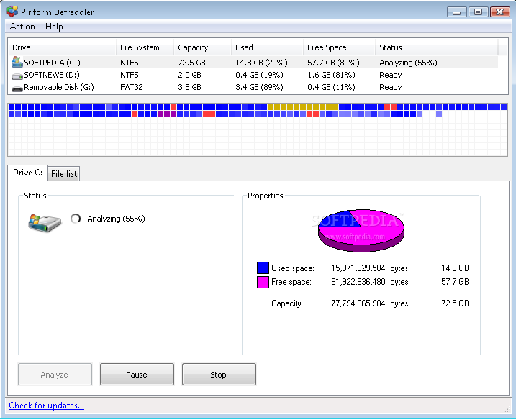Click the SOFTPEDIA (C:) drive icon
This screenshot has width=516, height=420.
17,62
